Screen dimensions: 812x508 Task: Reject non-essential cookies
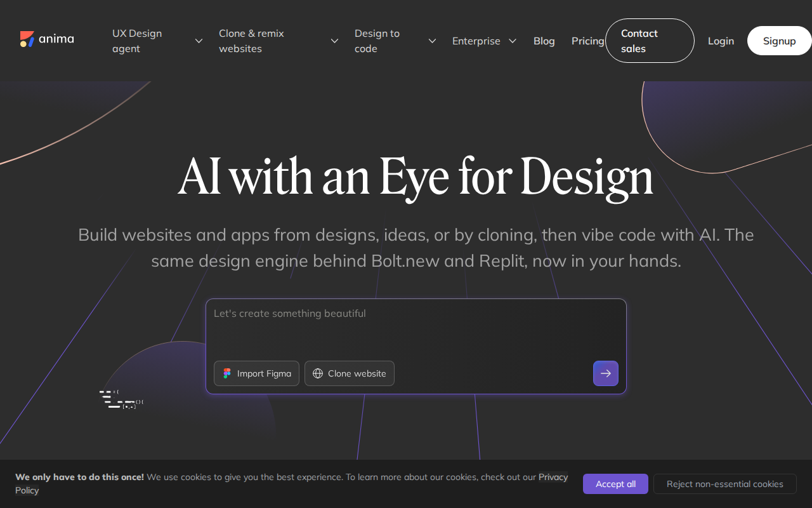click(x=724, y=484)
